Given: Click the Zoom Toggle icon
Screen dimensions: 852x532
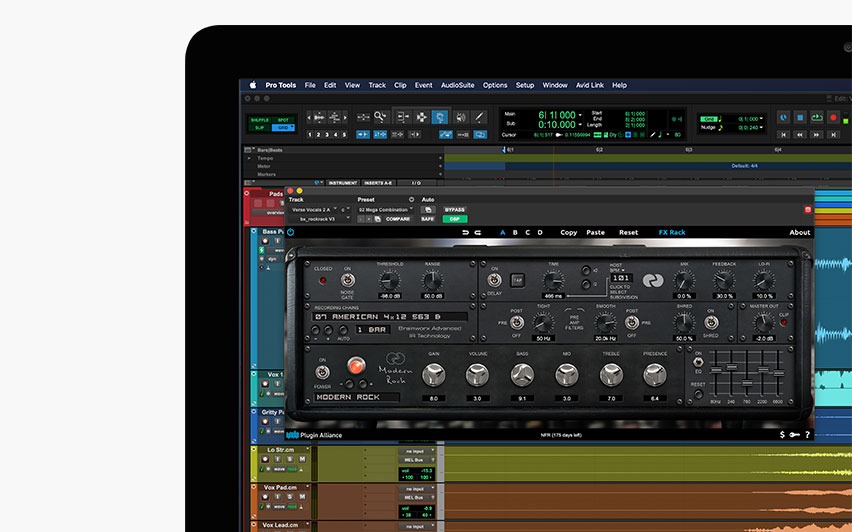Looking at the screenshot, I should pyautogui.click(x=363, y=117).
